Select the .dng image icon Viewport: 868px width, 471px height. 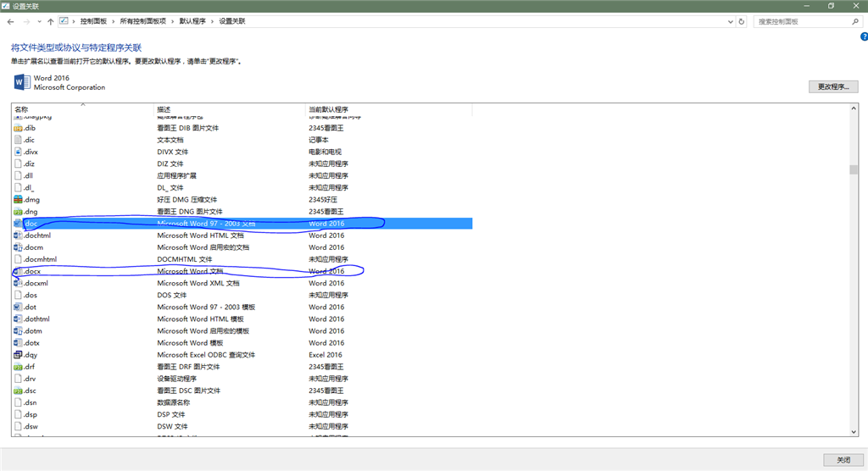point(18,212)
